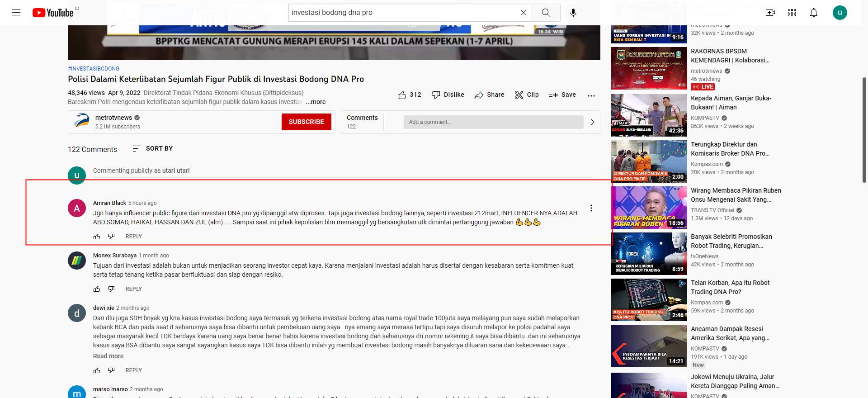
Task: Dislike the video
Action: coord(448,95)
